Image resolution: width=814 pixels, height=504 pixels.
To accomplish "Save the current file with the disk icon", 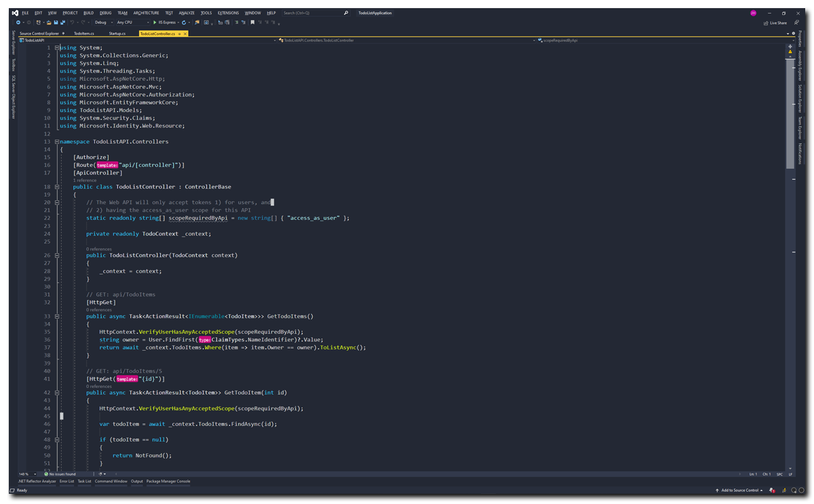I will (56, 22).
